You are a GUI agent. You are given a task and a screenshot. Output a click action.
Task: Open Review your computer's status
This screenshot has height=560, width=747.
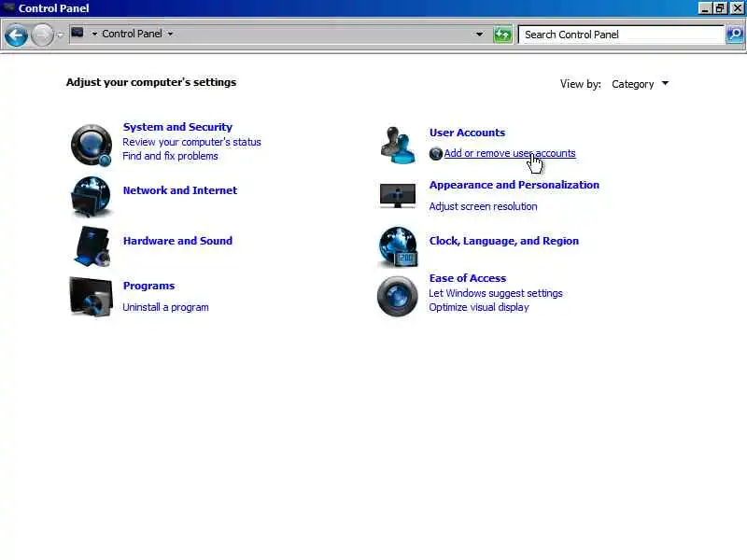(x=191, y=142)
